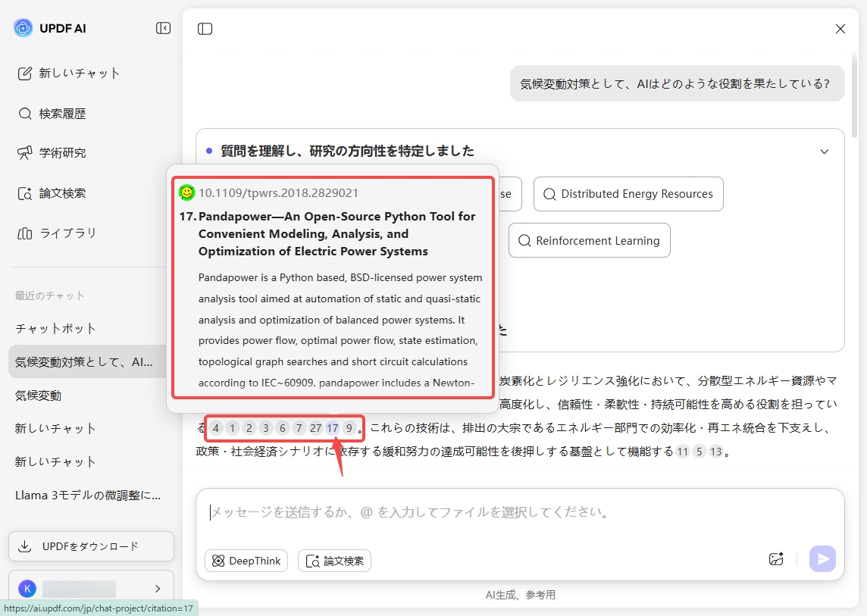Viewport: 867px width, 616px height.
Task: Toggle the 論文検索 button under the input
Action: [x=334, y=561]
